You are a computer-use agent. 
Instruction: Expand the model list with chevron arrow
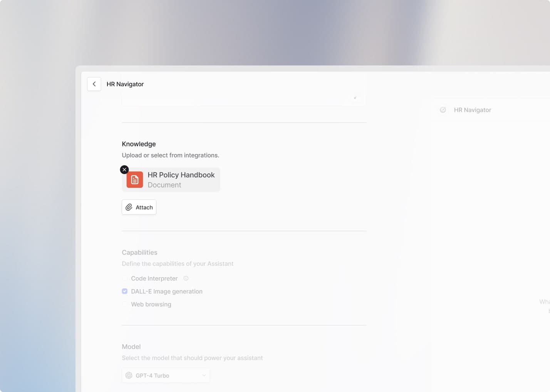[204, 375]
